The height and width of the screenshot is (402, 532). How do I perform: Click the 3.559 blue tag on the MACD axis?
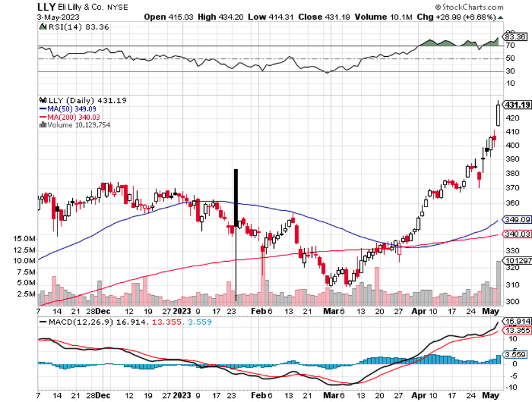pos(516,354)
